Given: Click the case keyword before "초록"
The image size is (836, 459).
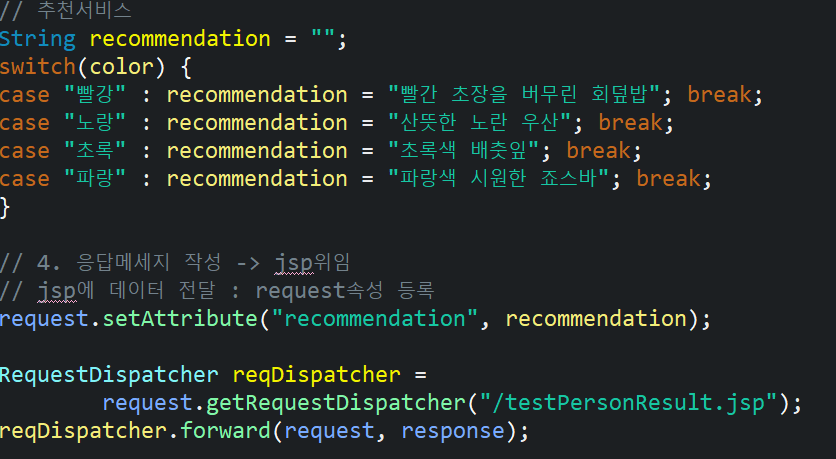Looking at the screenshot, I should click(x=25, y=151).
